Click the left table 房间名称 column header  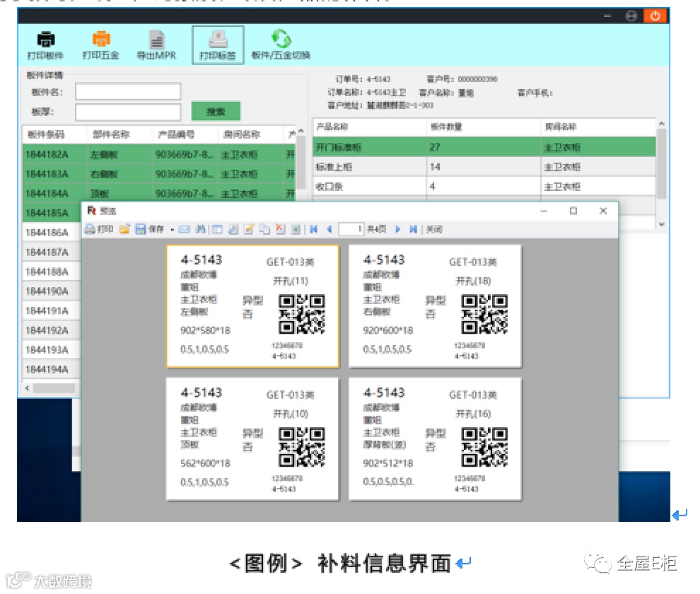coord(250,134)
